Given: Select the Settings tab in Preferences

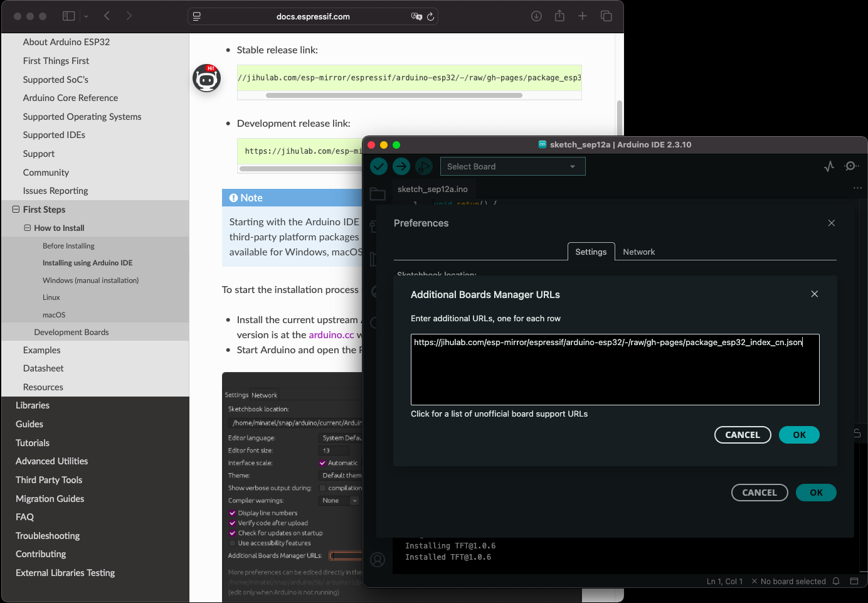Looking at the screenshot, I should click(x=591, y=252).
